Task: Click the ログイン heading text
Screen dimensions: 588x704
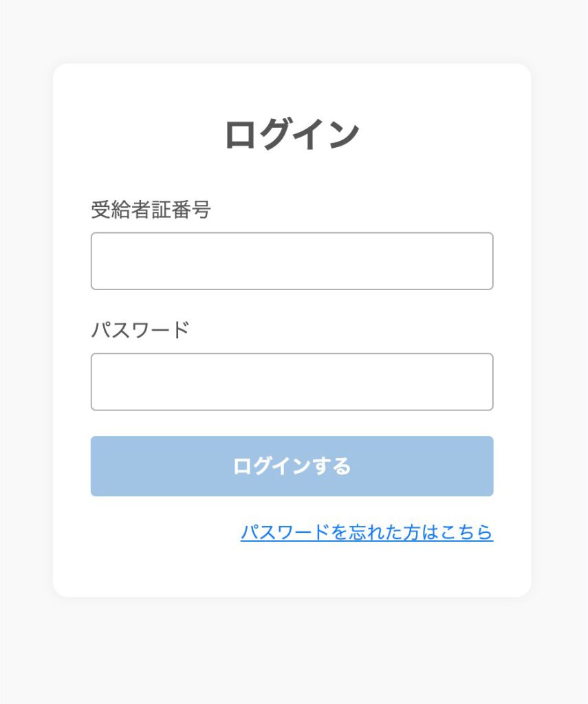Action: tap(292, 134)
